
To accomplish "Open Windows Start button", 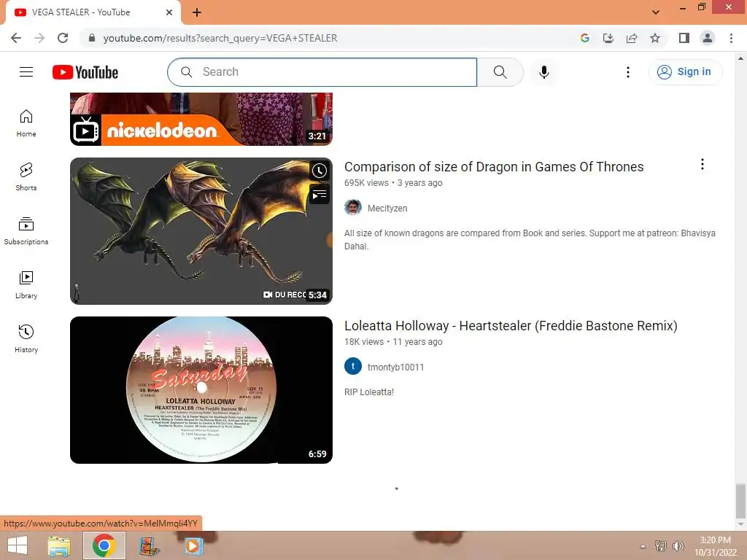I will tap(18, 545).
